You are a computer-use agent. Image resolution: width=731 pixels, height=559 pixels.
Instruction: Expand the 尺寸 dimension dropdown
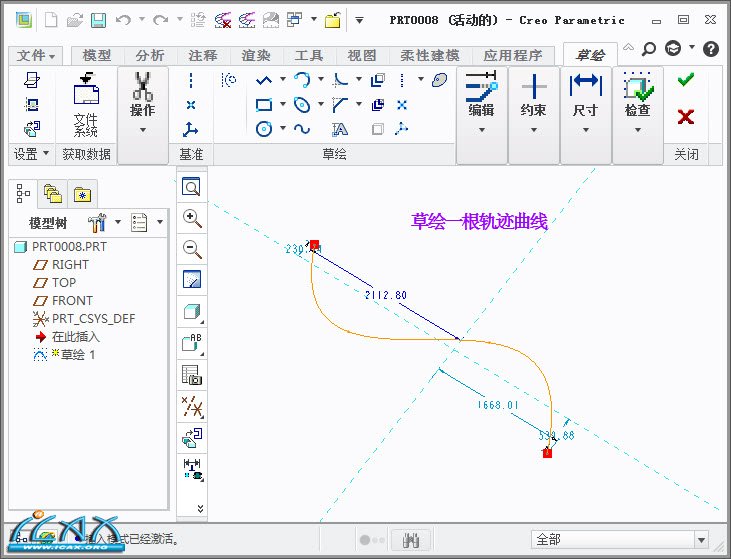[585, 129]
